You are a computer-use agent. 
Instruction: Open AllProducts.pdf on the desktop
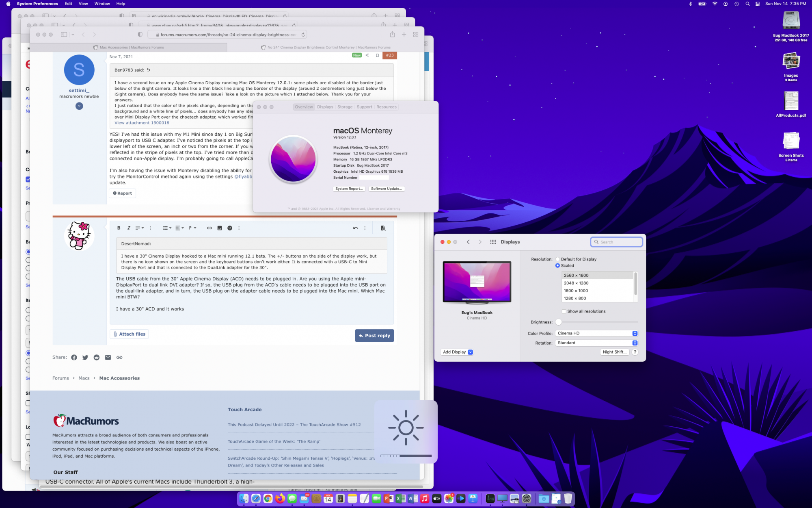pos(791,101)
